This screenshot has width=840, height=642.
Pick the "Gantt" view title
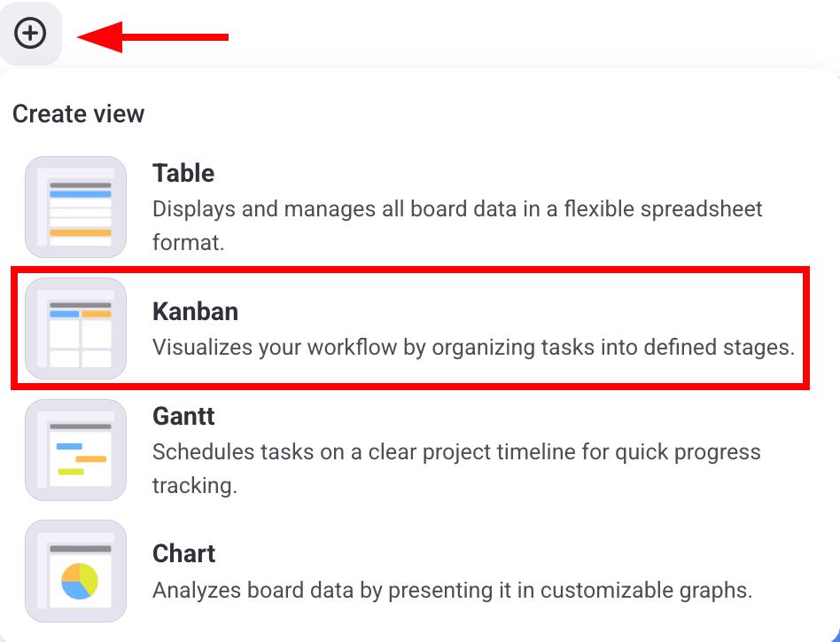(x=183, y=416)
